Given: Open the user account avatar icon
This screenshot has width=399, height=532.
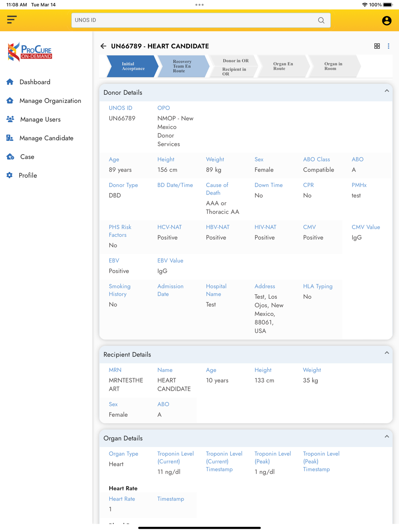Looking at the screenshot, I should pos(387,21).
